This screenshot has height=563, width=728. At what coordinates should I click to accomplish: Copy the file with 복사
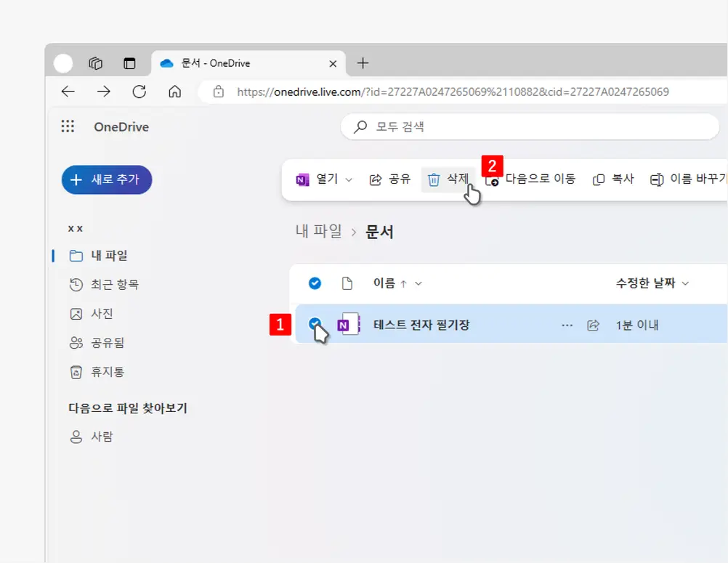(613, 179)
